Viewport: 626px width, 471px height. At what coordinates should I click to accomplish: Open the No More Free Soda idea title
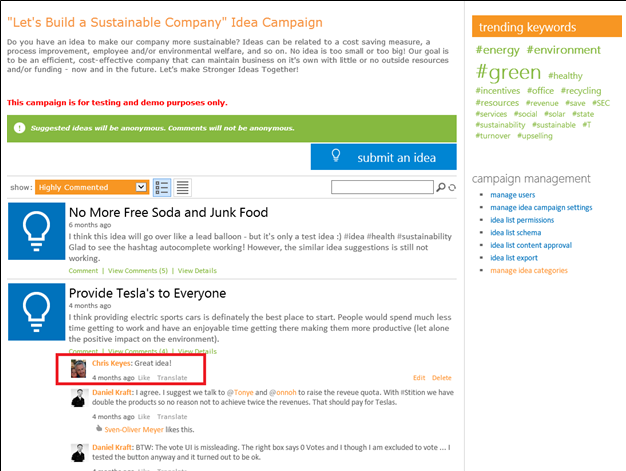point(168,213)
